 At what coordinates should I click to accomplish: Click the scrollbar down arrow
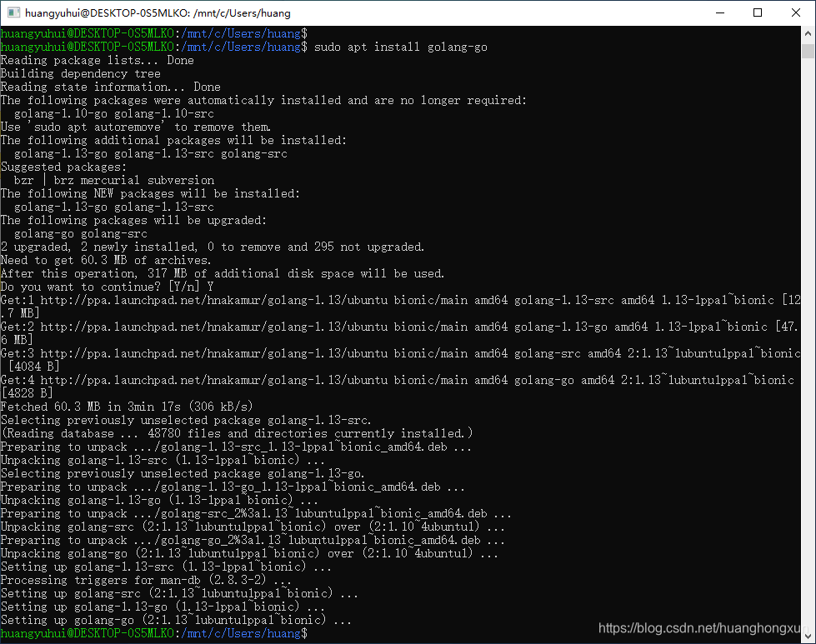(x=808, y=636)
